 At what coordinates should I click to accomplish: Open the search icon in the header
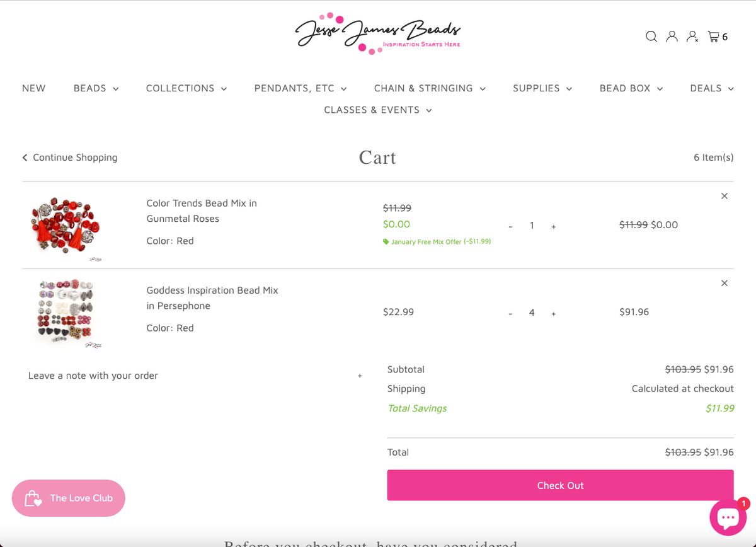[x=651, y=37]
